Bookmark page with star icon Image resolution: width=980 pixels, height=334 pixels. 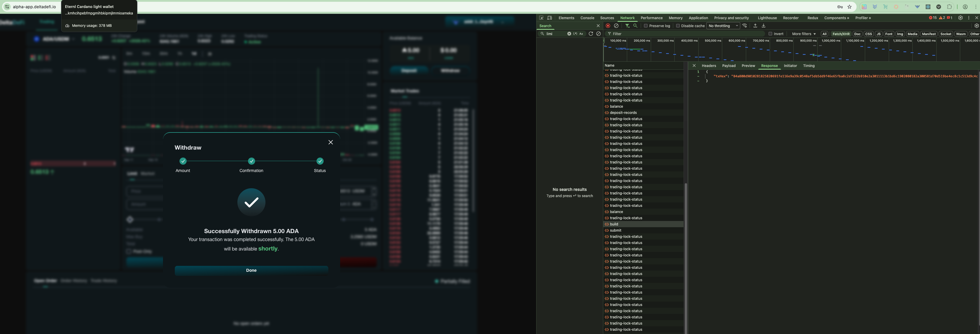click(x=849, y=7)
